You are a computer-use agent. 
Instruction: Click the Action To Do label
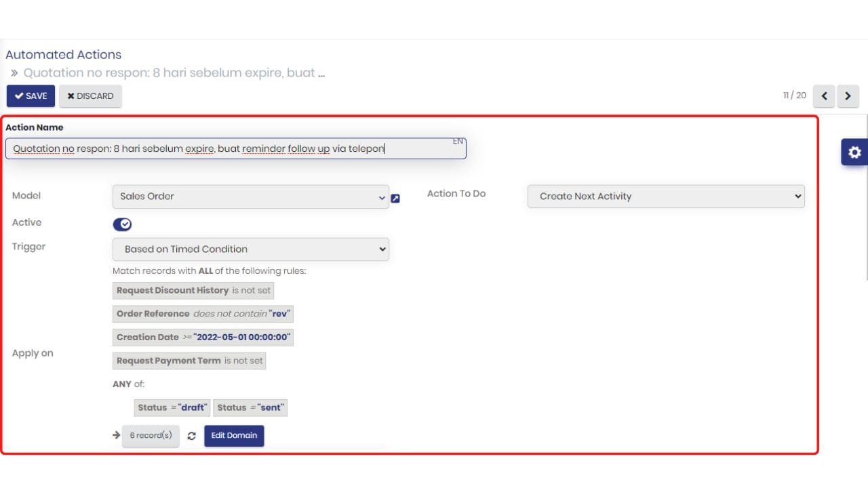coord(456,194)
